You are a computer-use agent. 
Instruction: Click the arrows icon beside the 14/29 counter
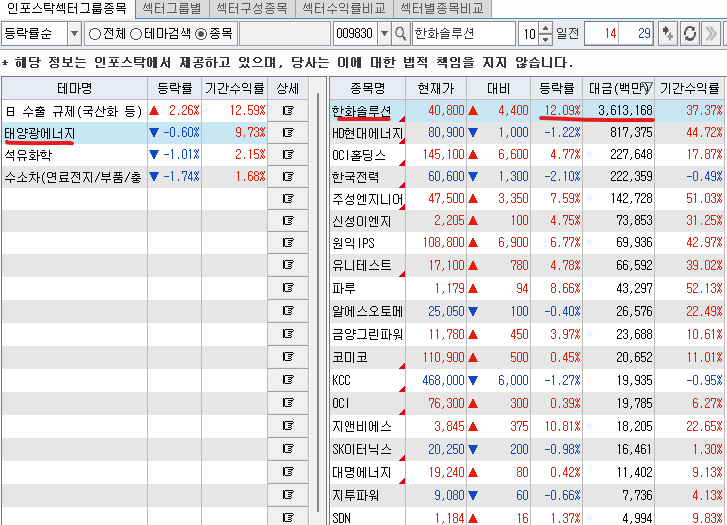pos(667,33)
